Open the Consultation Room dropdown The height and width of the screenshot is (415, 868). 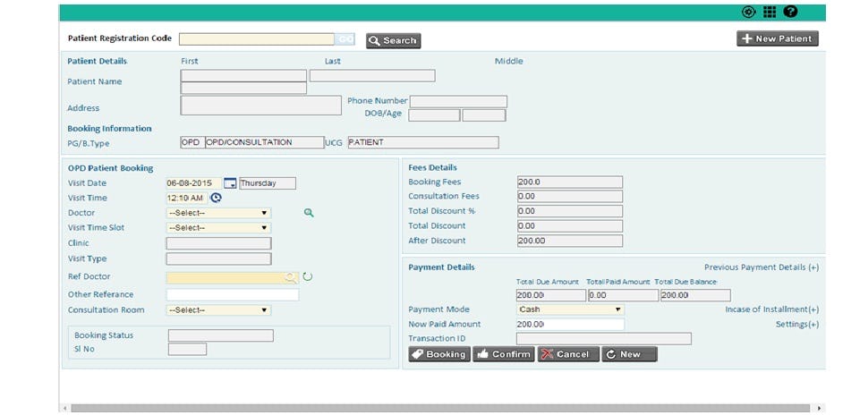tap(218, 309)
